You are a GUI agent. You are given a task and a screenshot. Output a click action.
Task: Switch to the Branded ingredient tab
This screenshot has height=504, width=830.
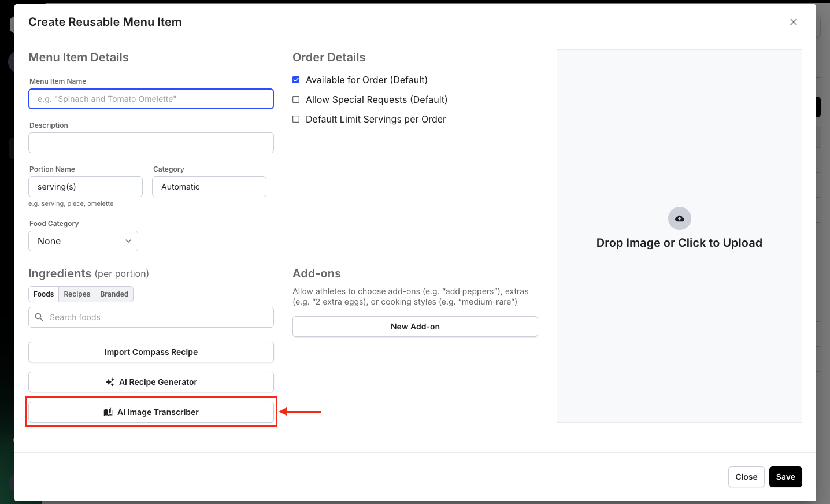(114, 294)
